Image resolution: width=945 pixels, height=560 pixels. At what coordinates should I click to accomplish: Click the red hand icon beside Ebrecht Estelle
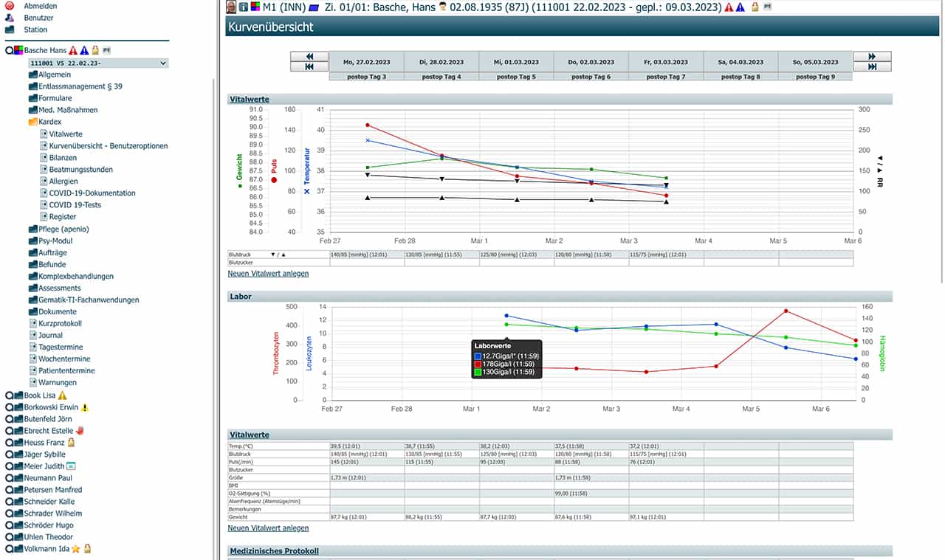click(80, 431)
